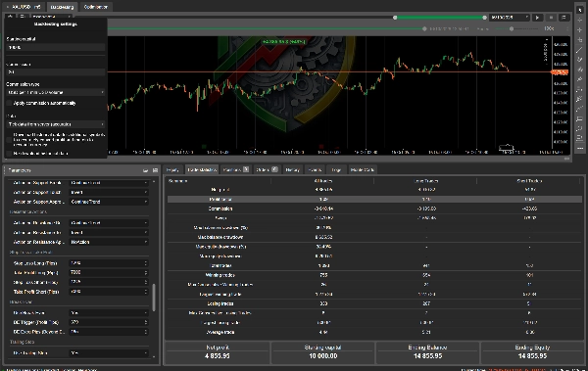The image size is (588, 371).
Task: Select the straight trend line drawing tool
Action: 580,50
